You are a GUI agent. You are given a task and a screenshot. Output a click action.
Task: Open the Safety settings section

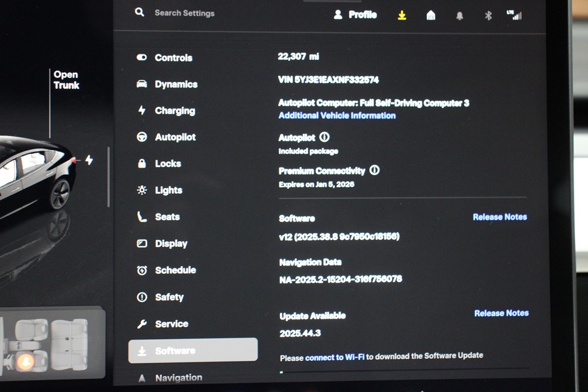tap(169, 297)
